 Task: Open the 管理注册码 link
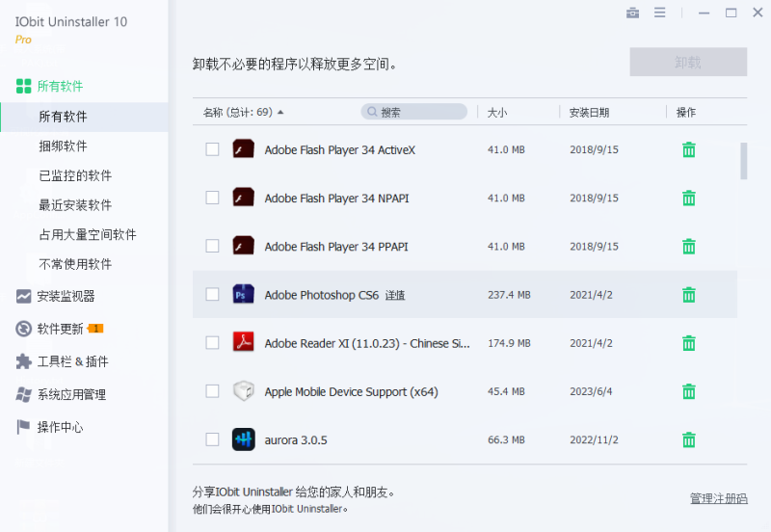tap(718, 498)
